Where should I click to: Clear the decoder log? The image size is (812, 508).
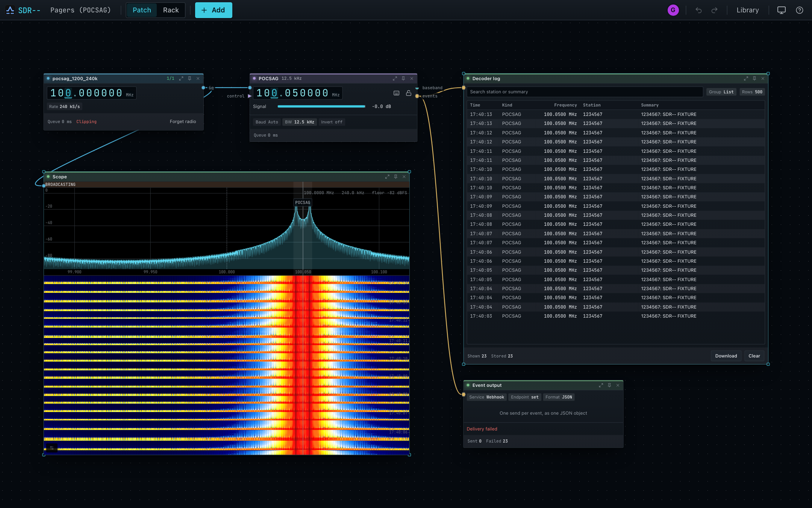click(x=754, y=356)
